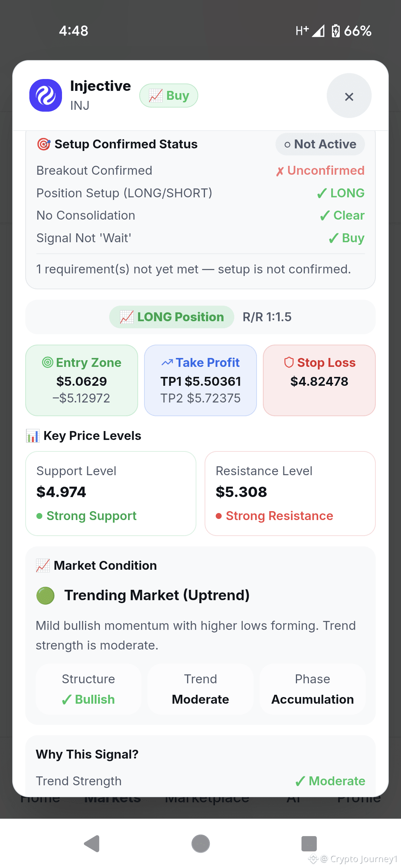Tap the Take Profit trend arrow icon
Image resolution: width=401 pixels, height=868 pixels.
(167, 363)
